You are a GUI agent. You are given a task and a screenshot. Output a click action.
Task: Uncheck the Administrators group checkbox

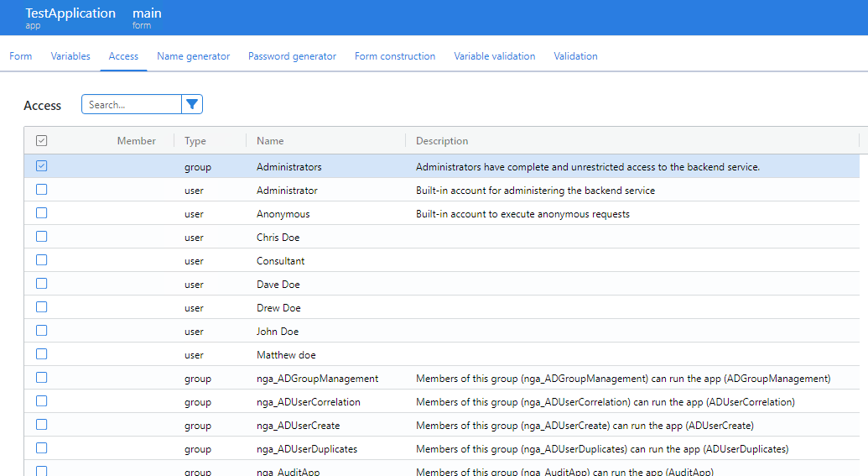click(42, 166)
